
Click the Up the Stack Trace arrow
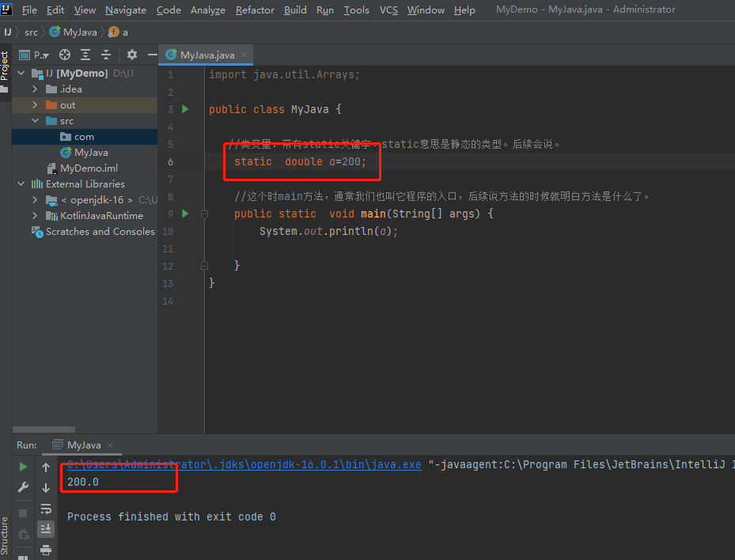click(x=46, y=467)
